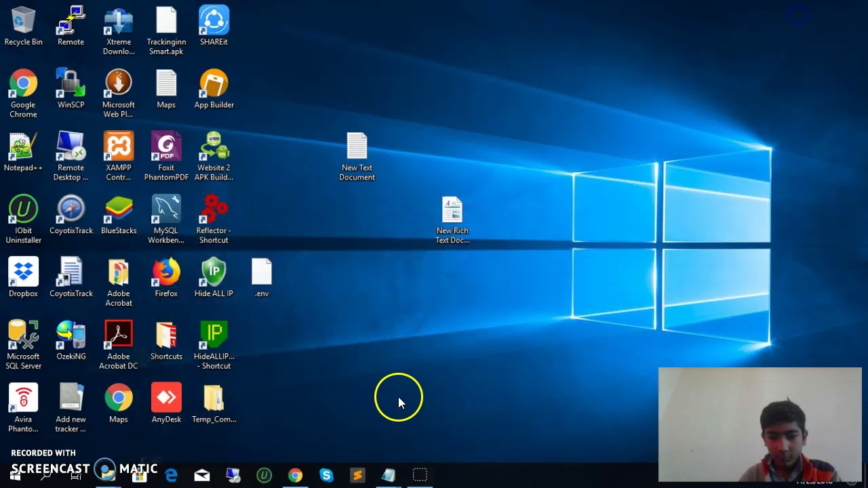Launch Avira Phantom VPN shortcut

(23, 409)
